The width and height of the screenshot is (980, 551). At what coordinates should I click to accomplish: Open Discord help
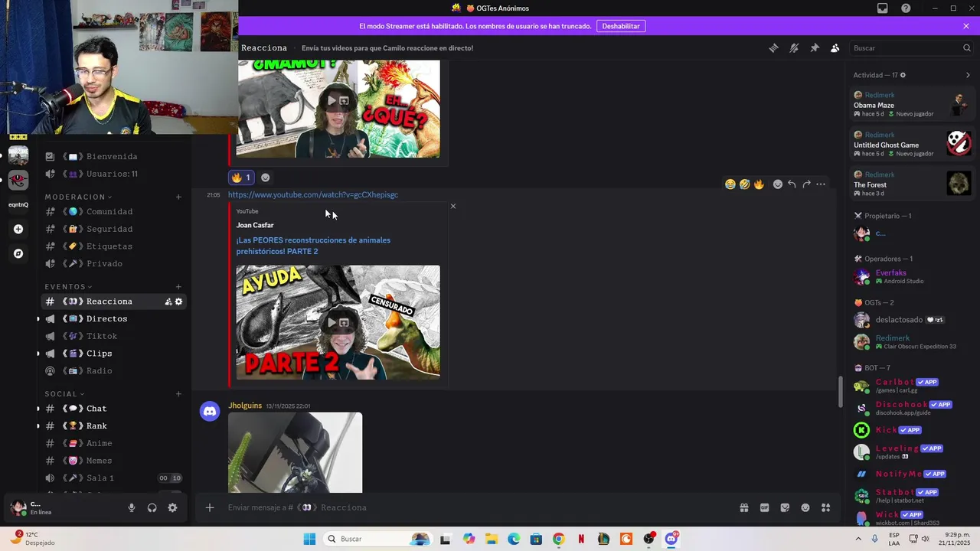906,8
